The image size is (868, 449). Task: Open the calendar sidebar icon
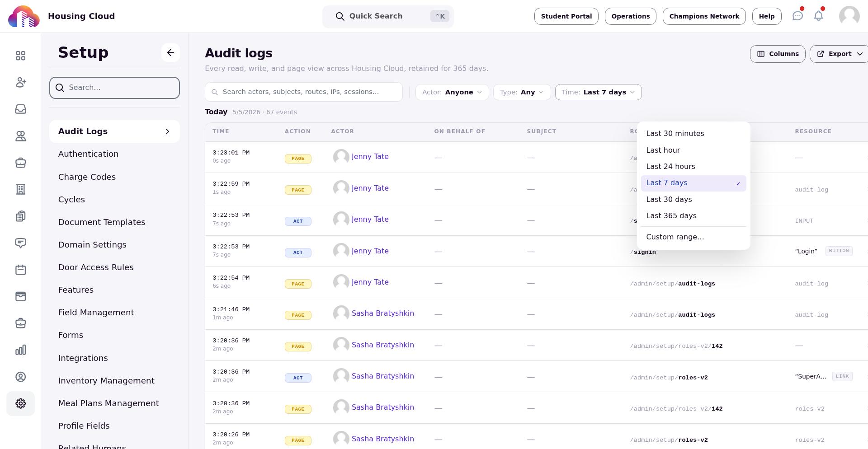click(x=20, y=270)
